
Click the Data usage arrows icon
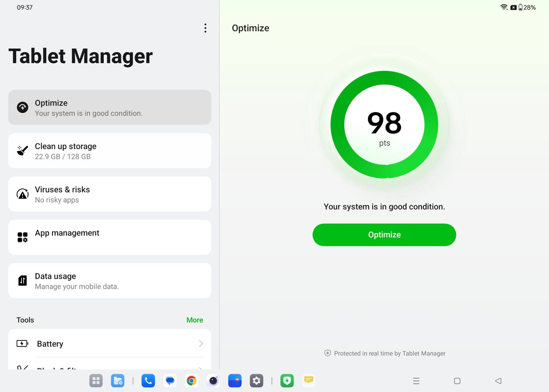[x=22, y=281]
